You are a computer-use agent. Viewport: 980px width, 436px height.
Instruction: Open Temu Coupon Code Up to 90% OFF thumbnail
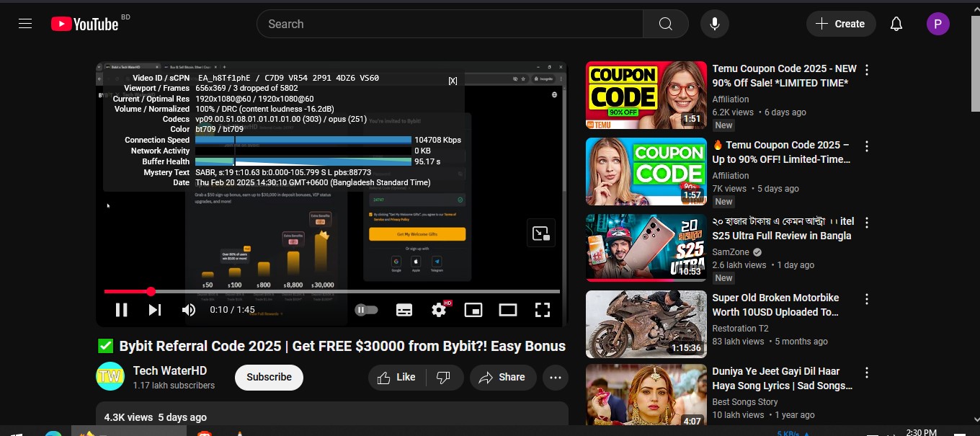646,172
